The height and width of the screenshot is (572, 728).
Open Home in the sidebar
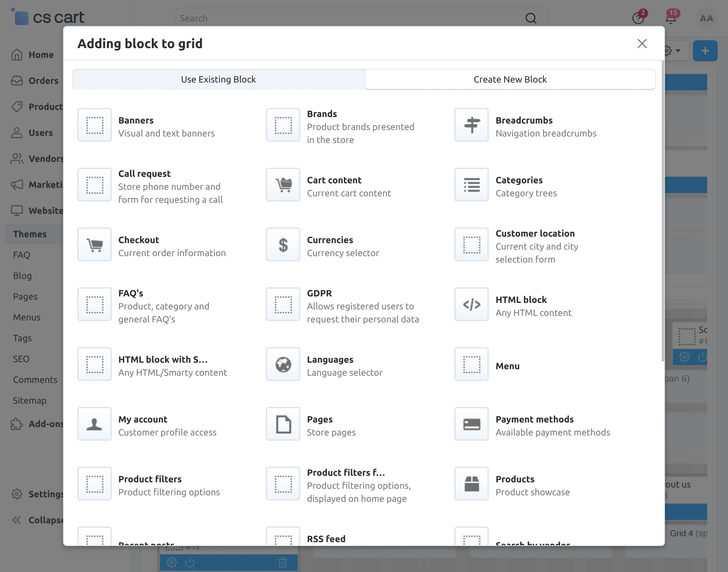point(32,55)
